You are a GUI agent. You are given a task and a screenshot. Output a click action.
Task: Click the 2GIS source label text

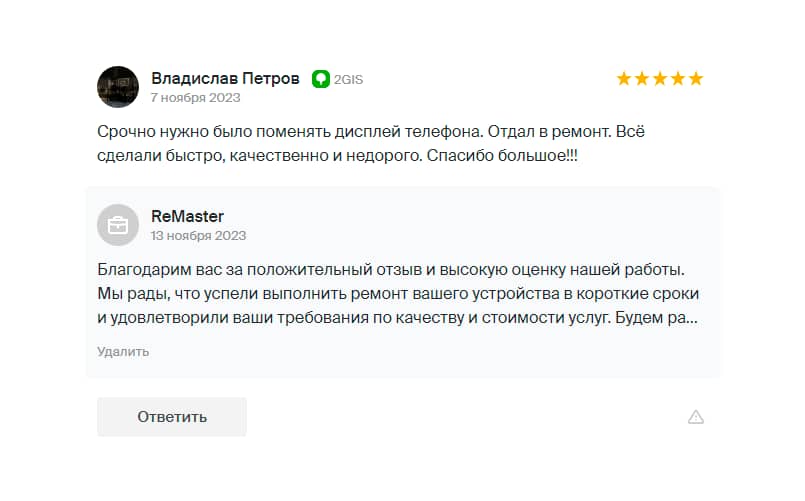coord(348,79)
